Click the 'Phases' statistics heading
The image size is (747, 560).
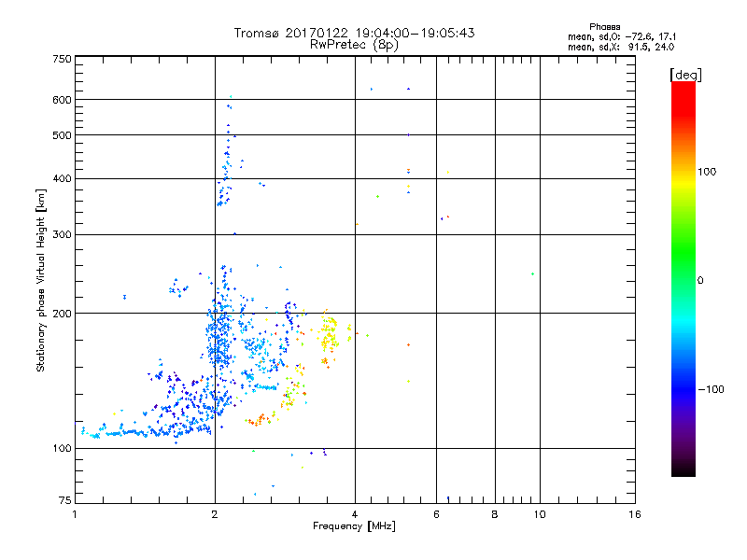604,27
